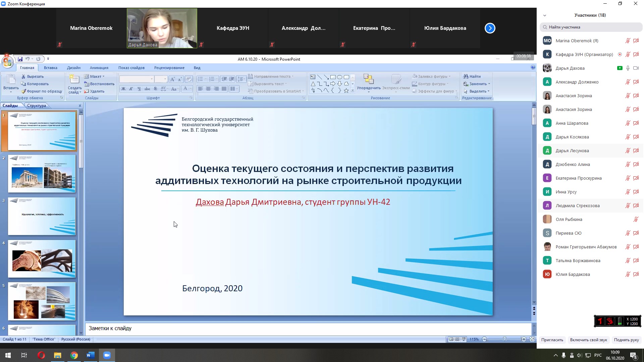Click the Bold formatting icon
This screenshot has height=362, width=644.
tap(123, 89)
